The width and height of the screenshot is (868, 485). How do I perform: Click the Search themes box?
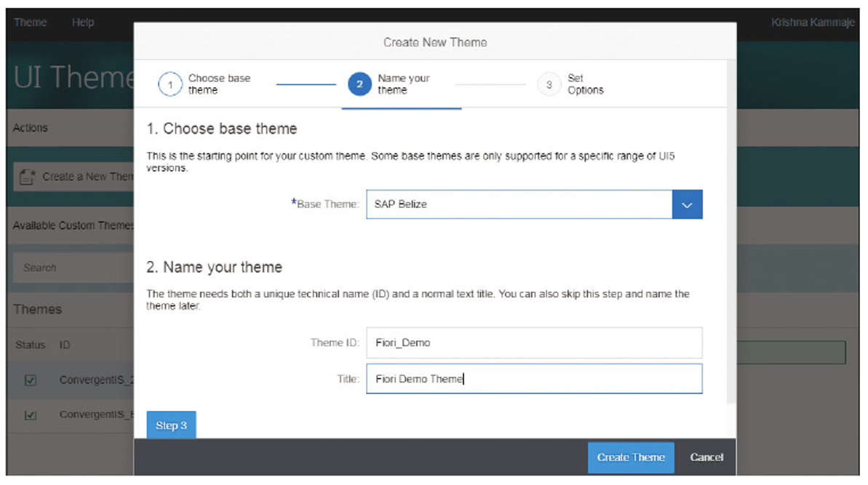click(65, 268)
